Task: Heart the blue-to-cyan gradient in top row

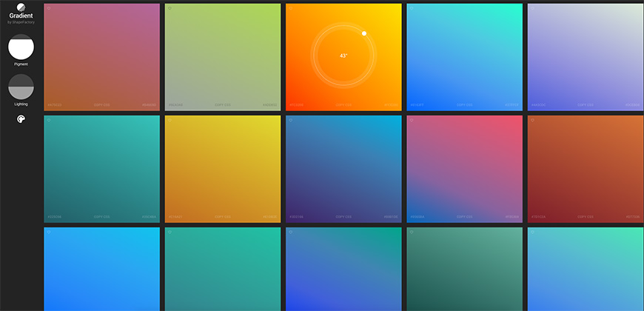Action: coord(411,9)
